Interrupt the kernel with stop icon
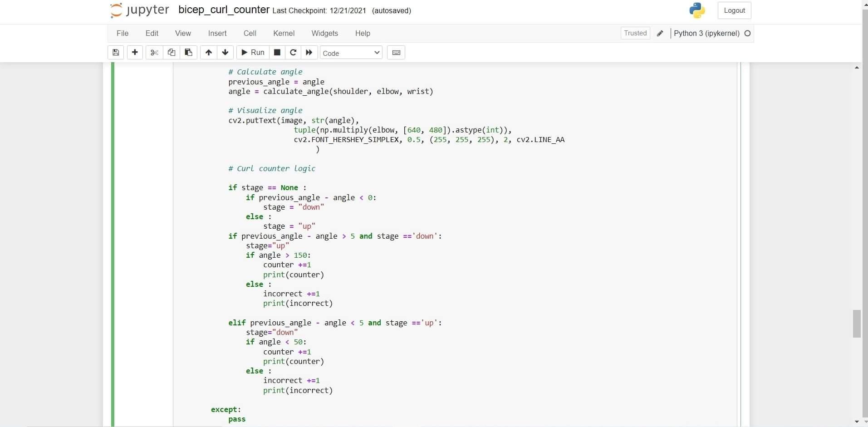 tap(277, 52)
